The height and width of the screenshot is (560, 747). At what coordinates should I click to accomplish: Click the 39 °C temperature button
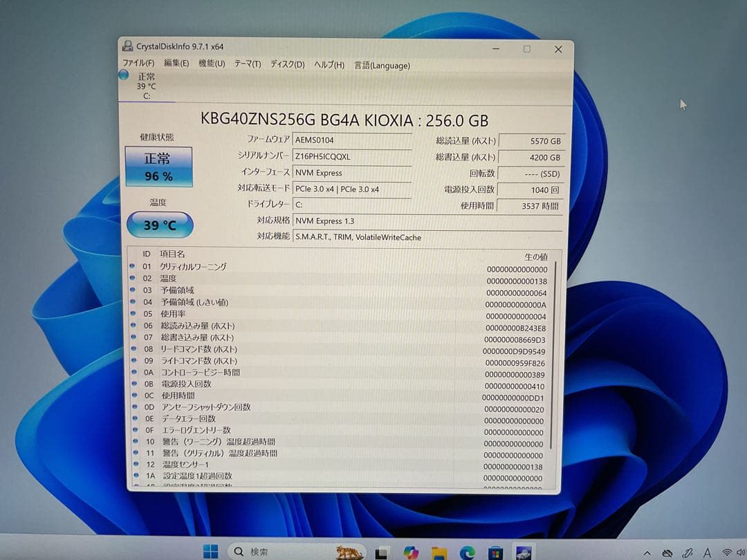coord(160,225)
